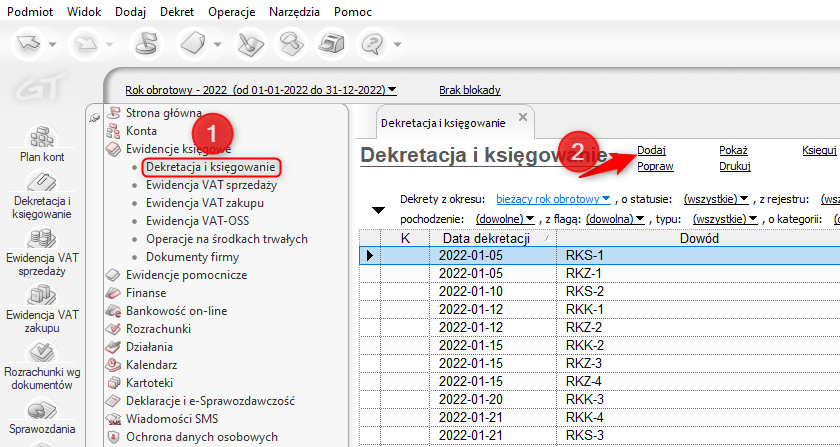Click the Dowód column header

[x=699, y=239]
